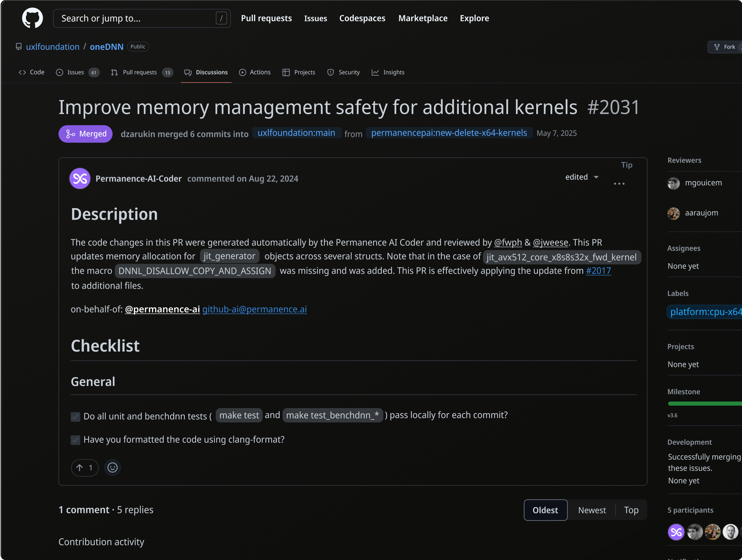Open the uxlfoundation organization link

[53, 47]
